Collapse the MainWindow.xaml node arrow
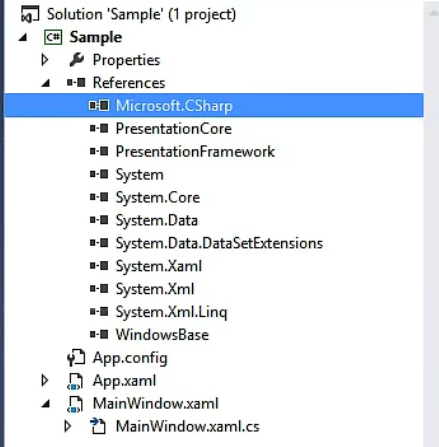 pos(46,404)
